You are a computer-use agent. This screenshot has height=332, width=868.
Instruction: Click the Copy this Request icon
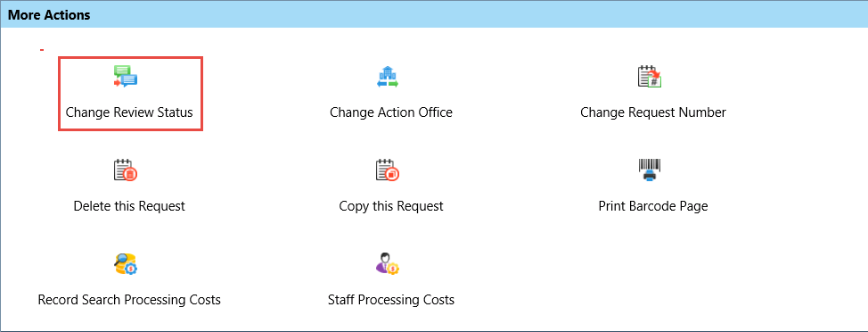tap(388, 170)
